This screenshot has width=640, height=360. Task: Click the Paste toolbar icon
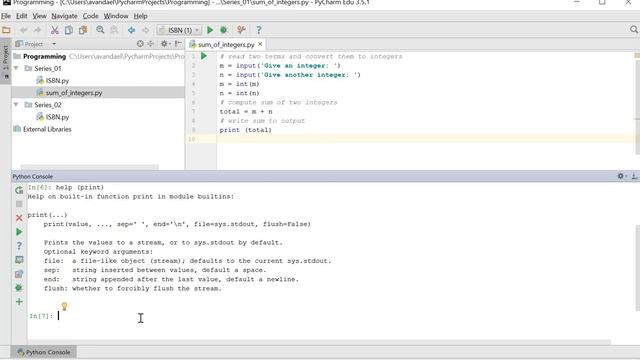coord(83,30)
